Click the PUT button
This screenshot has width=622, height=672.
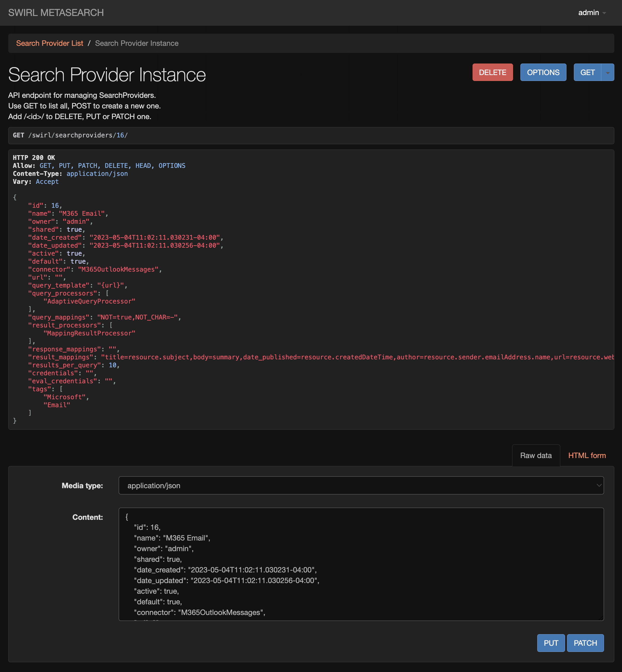551,643
